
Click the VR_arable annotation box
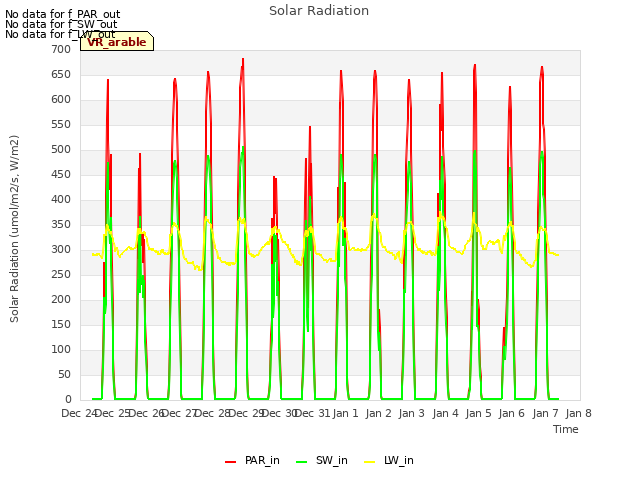(x=117, y=42)
